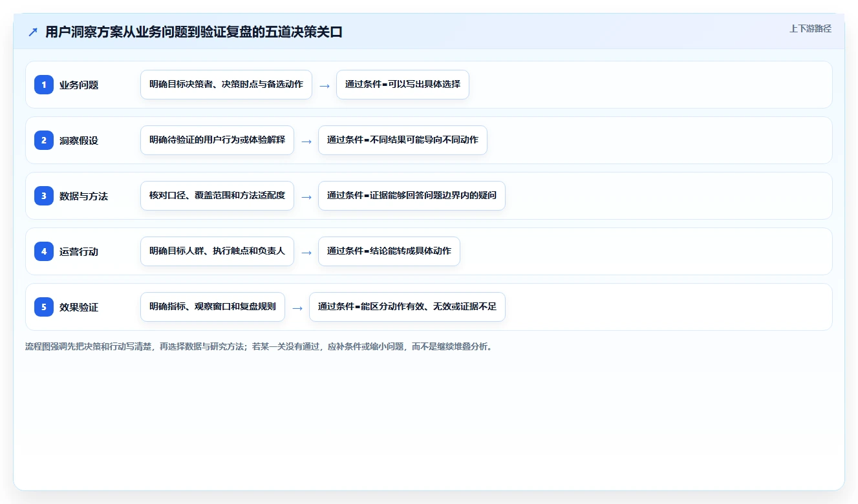Click the 明确目标人群、执行触点和负责人 box
The image size is (858, 504).
click(x=217, y=251)
